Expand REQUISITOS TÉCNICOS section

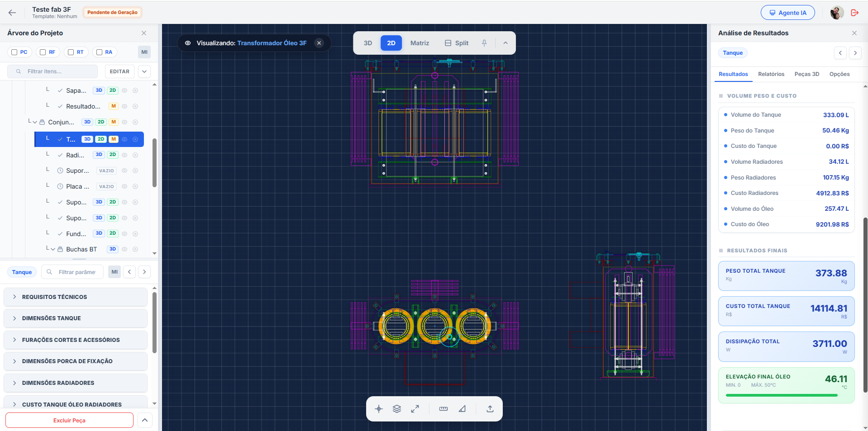(76, 297)
